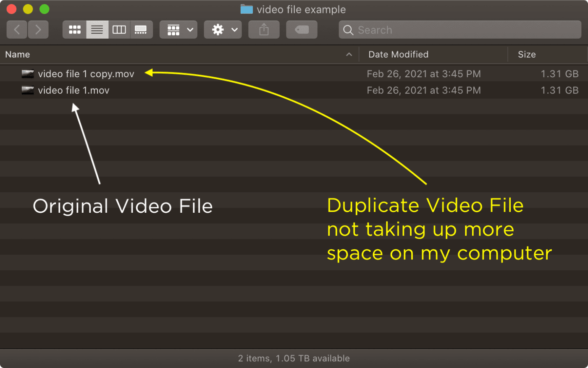
Task: Switch to icon view
Action: [x=74, y=29]
